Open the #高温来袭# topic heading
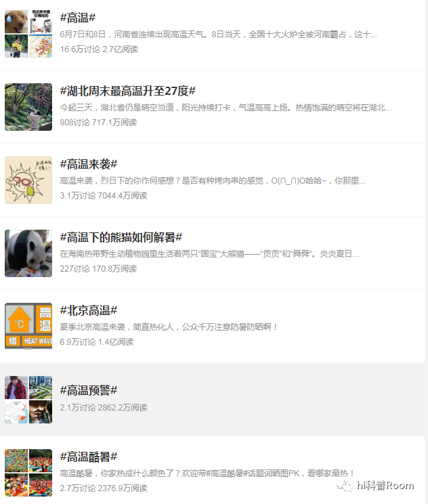 point(88,164)
